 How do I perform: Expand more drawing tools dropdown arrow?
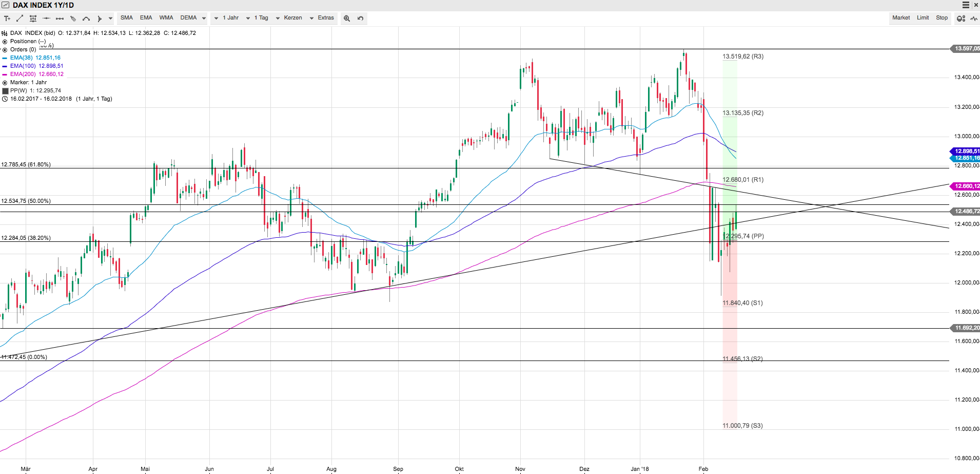(110, 18)
